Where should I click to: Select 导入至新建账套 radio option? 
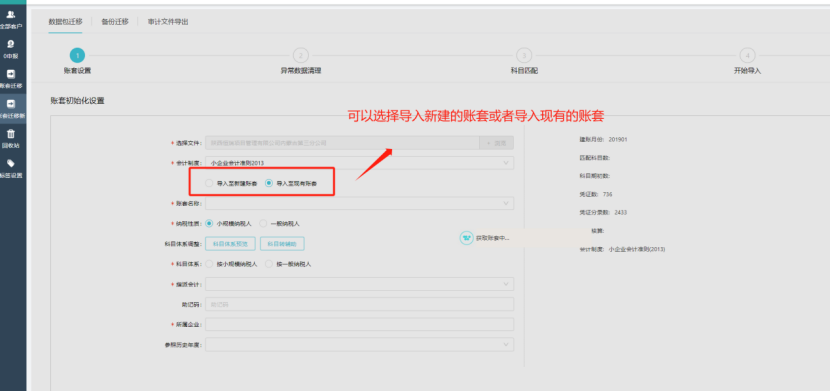[209, 183]
